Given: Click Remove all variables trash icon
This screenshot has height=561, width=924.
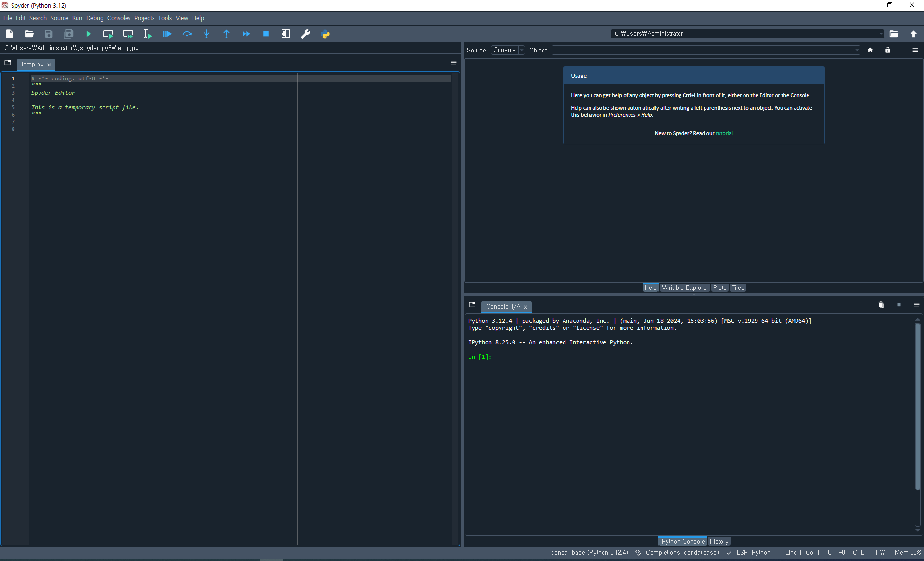Looking at the screenshot, I should point(881,305).
